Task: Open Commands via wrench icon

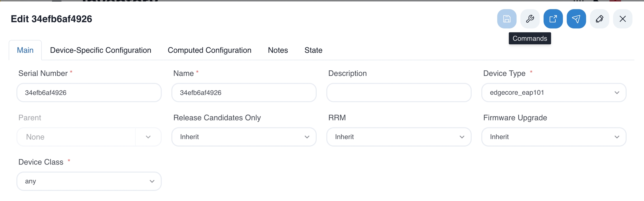Action: (530, 19)
